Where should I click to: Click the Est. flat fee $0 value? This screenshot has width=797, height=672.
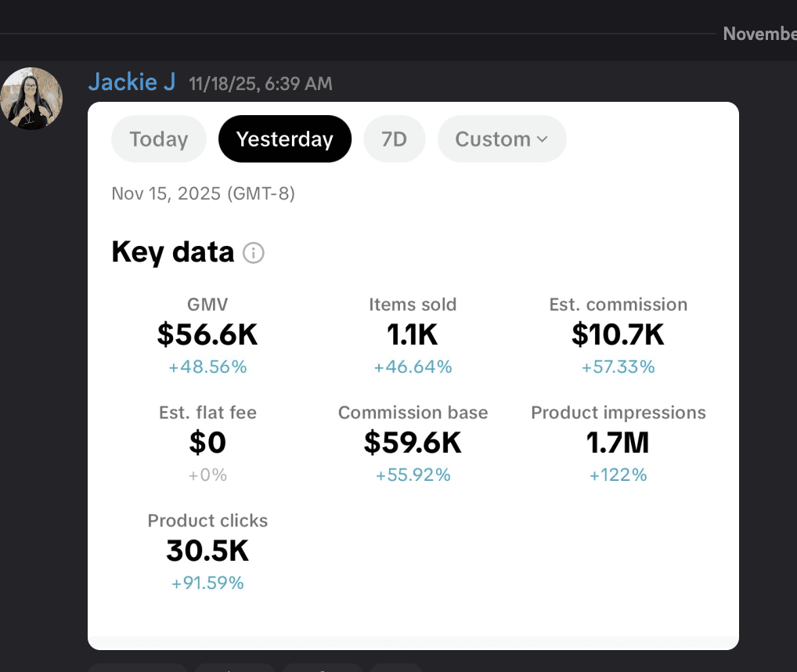(x=207, y=443)
